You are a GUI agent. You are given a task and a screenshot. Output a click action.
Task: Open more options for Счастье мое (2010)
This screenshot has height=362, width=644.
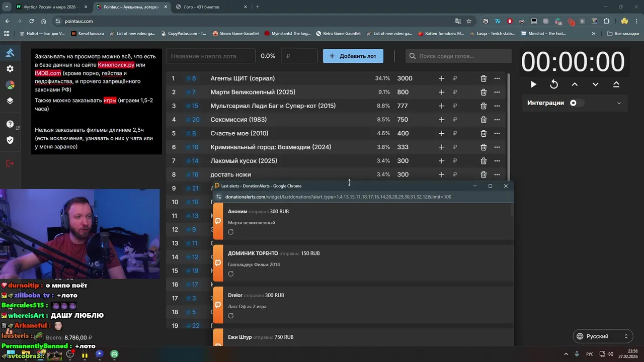click(x=497, y=133)
